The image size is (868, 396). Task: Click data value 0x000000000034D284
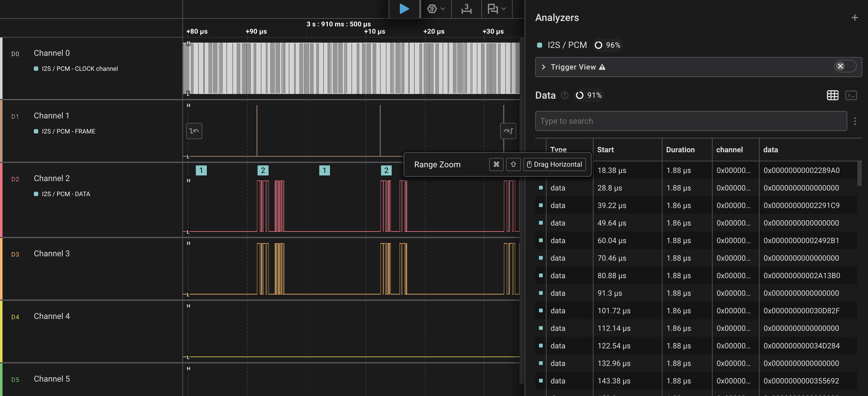[801, 346]
